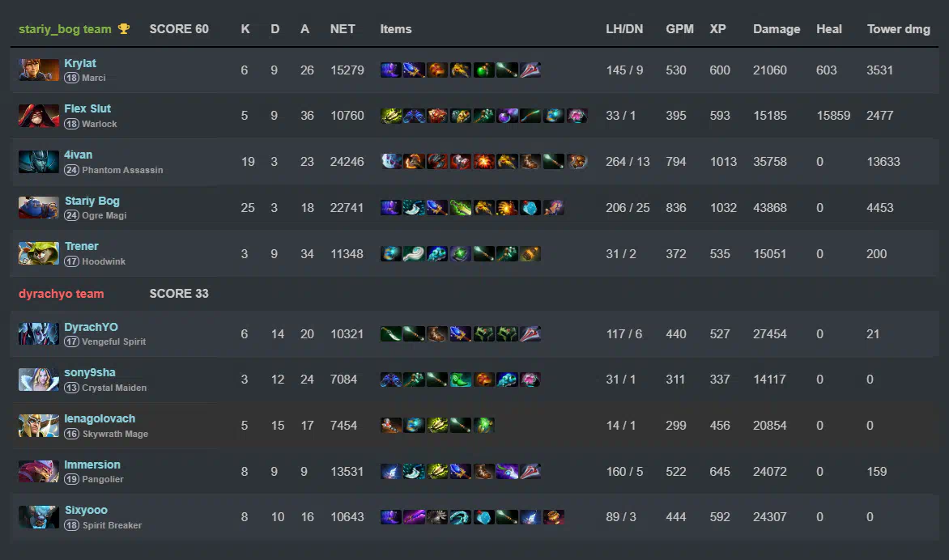Click the Hoodwink hero portrait

pyautogui.click(x=39, y=253)
